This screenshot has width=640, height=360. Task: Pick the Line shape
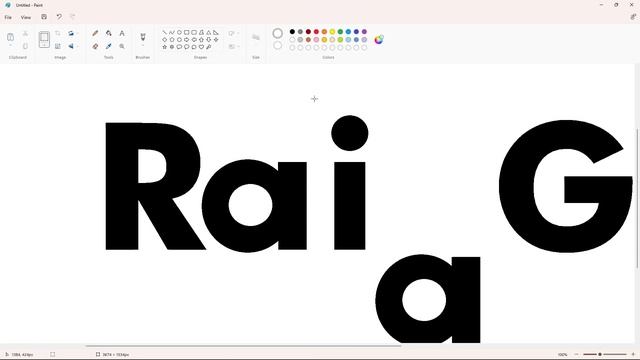164,32
